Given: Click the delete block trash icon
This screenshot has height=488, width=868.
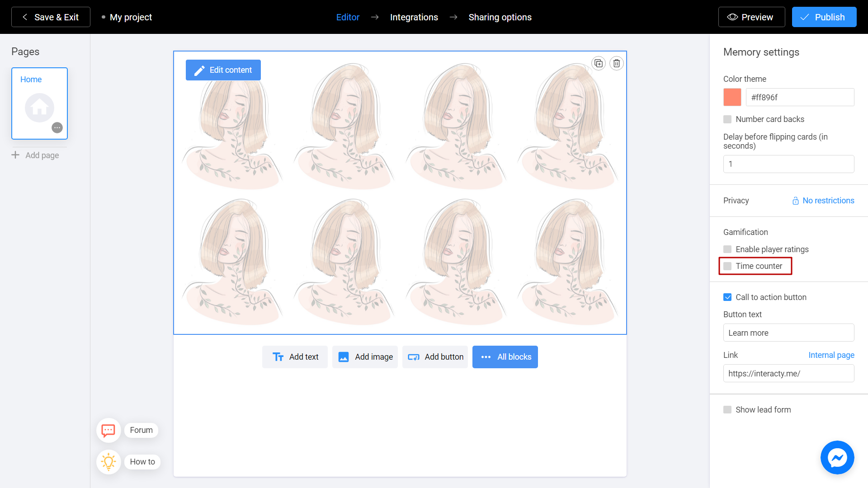Looking at the screenshot, I should 617,63.
